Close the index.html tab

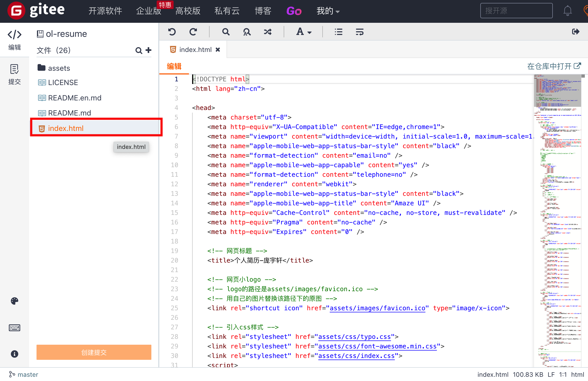point(218,50)
